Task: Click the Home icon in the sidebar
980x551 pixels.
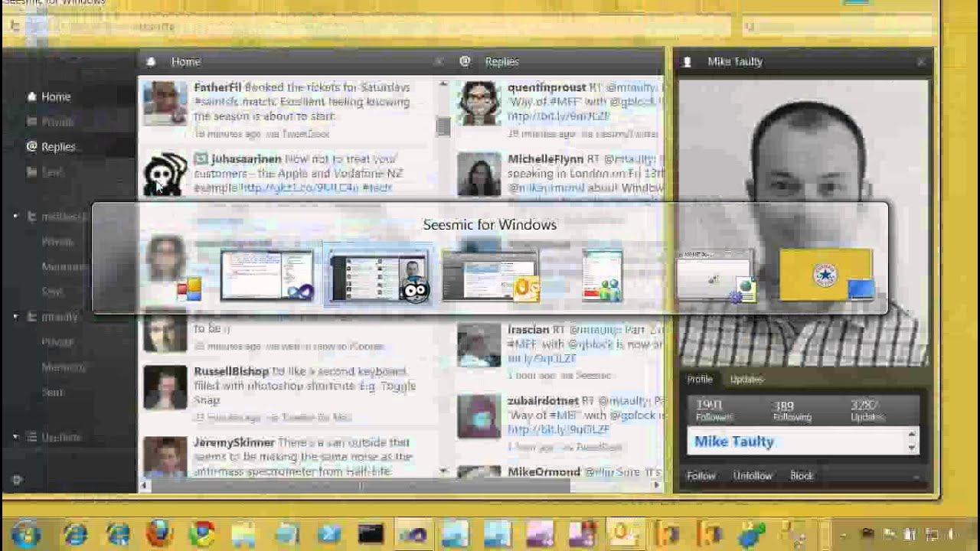Action: pos(31,96)
